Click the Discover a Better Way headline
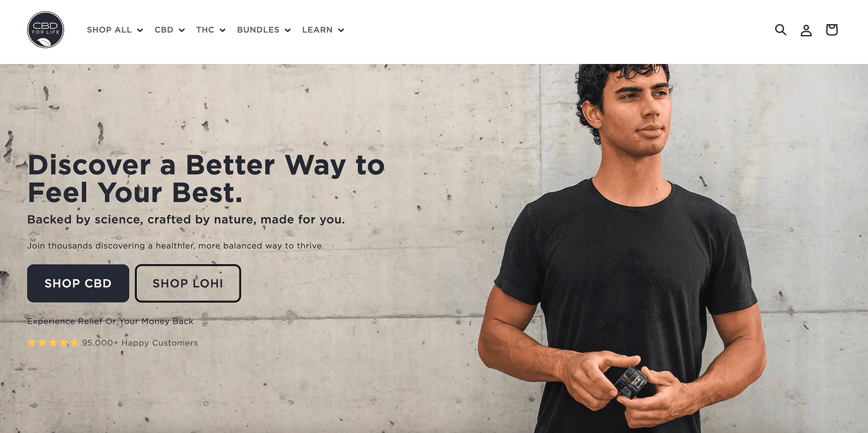 point(206,179)
